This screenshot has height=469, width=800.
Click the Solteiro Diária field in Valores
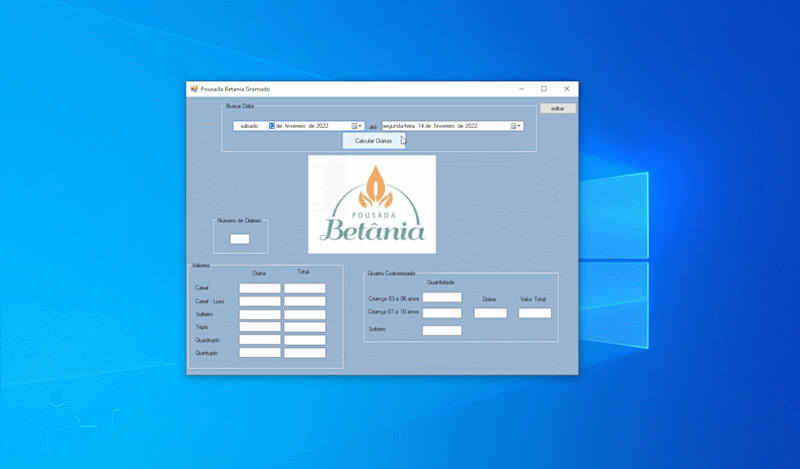click(260, 314)
